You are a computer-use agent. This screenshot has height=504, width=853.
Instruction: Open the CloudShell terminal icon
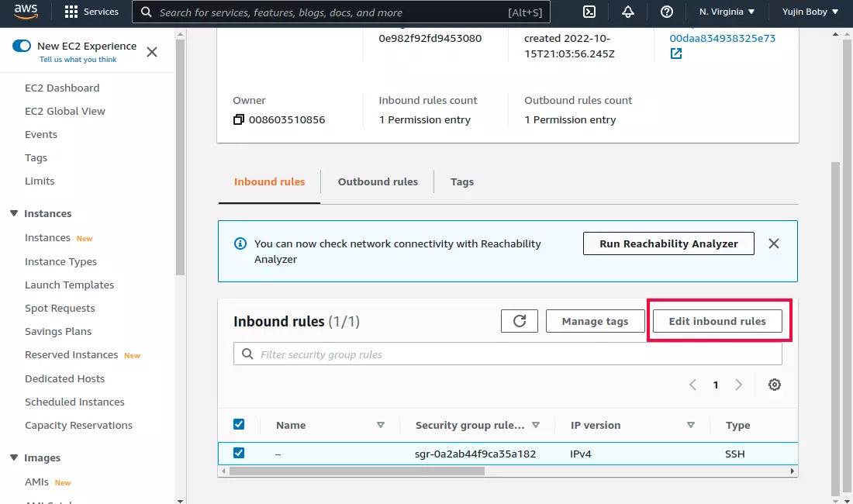point(588,12)
